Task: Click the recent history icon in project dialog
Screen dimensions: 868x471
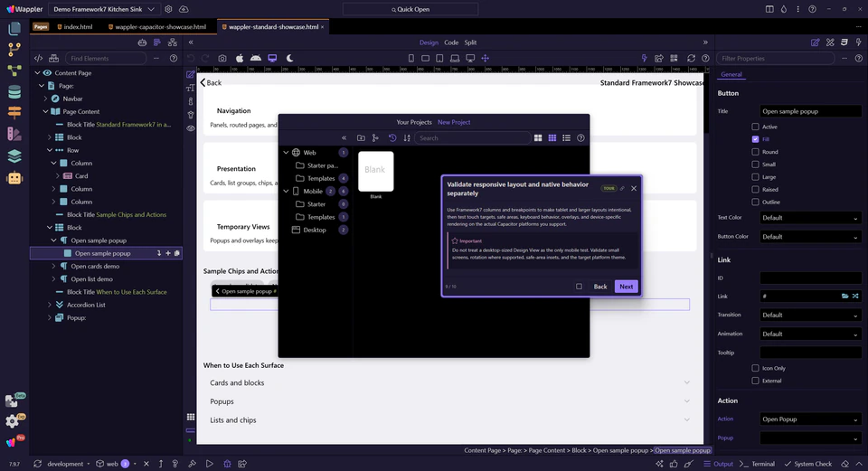Action: pos(392,137)
